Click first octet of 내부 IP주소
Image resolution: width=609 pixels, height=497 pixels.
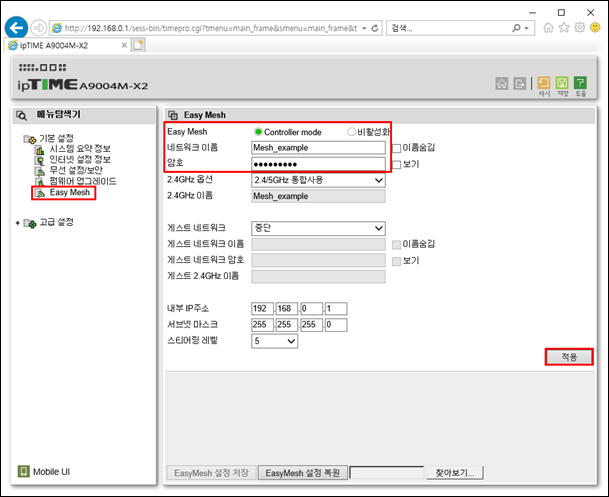(x=262, y=309)
